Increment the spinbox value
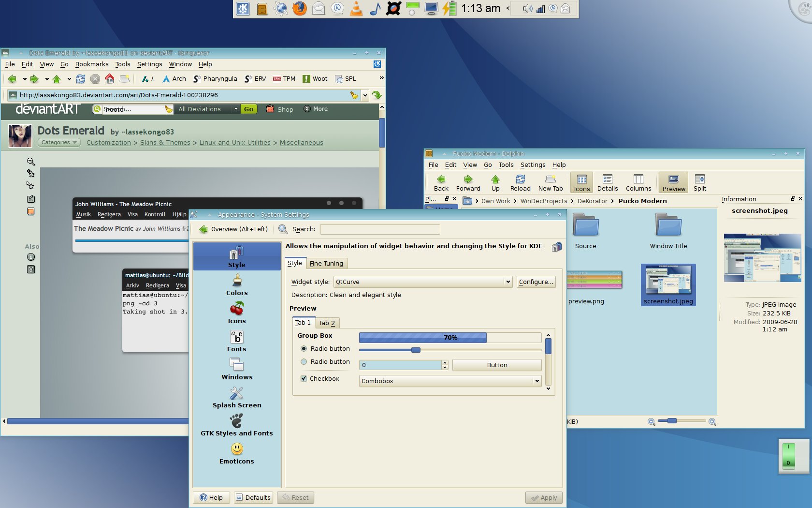Screen dimensions: 812x508 (445, 362)
